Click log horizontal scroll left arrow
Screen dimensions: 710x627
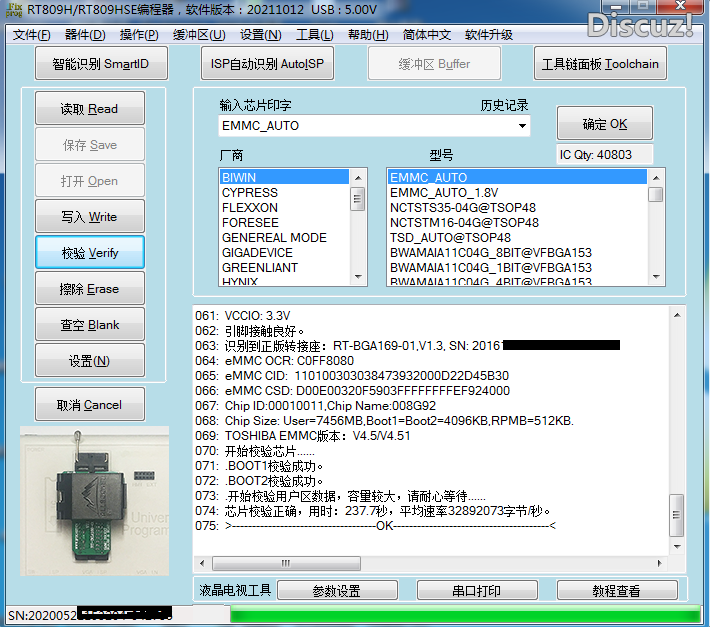click(x=202, y=563)
